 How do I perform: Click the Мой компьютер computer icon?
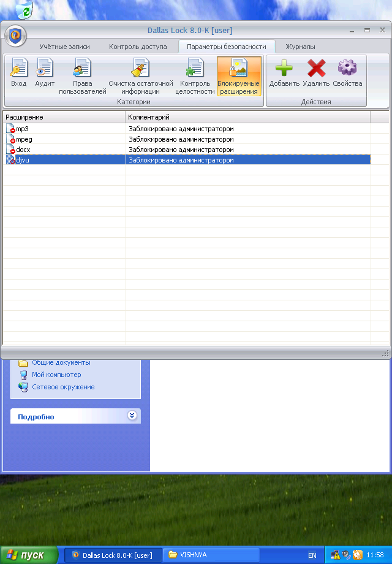(x=23, y=375)
